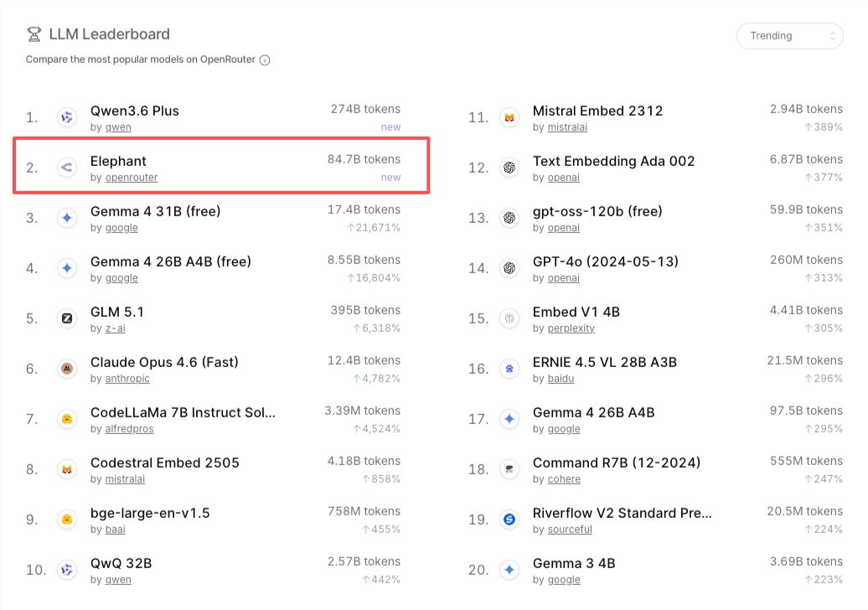Open the qwen provider link under Qwen3.6 Plus
This screenshot has height=610, width=868.
(117, 127)
